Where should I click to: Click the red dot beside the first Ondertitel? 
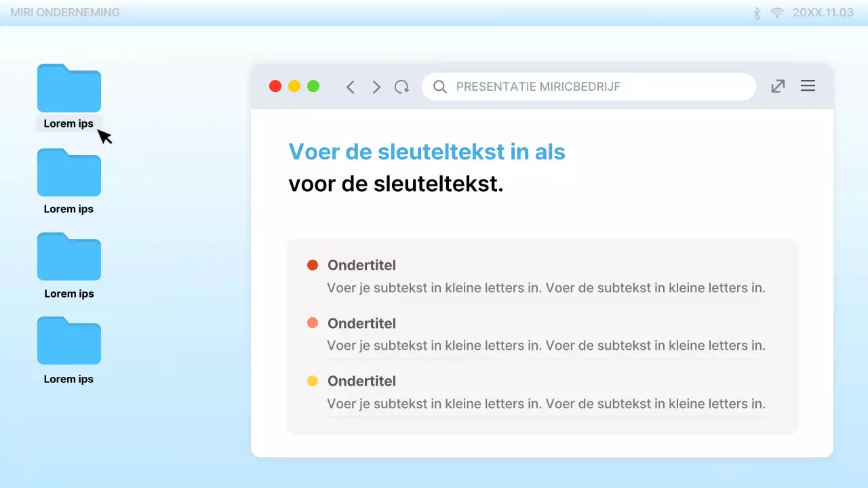313,265
